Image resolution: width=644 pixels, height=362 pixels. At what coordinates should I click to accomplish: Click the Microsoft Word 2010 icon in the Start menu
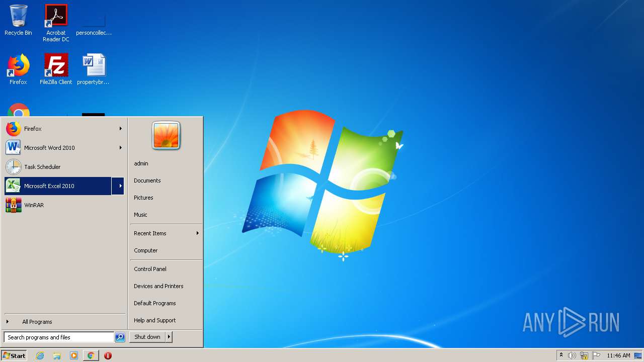[14, 148]
